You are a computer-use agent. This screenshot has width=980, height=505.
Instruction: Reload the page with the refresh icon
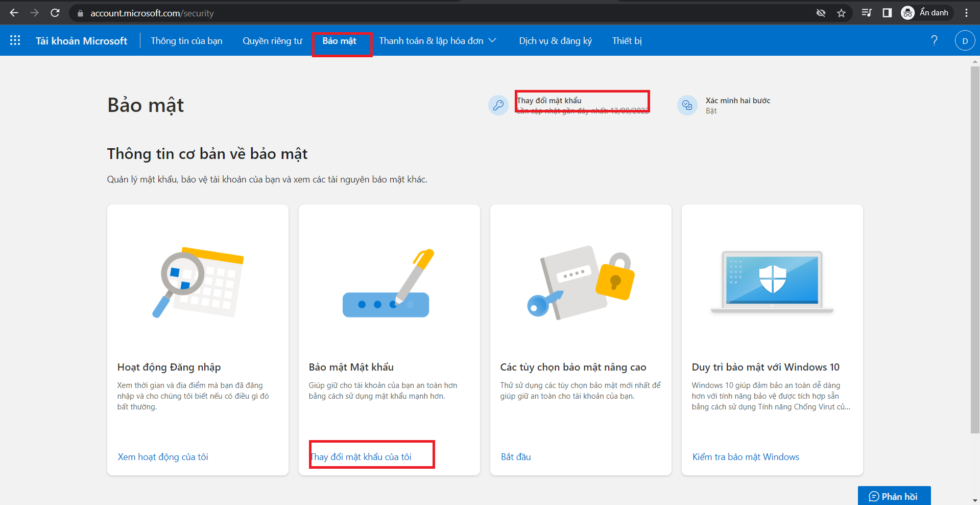pyautogui.click(x=55, y=13)
